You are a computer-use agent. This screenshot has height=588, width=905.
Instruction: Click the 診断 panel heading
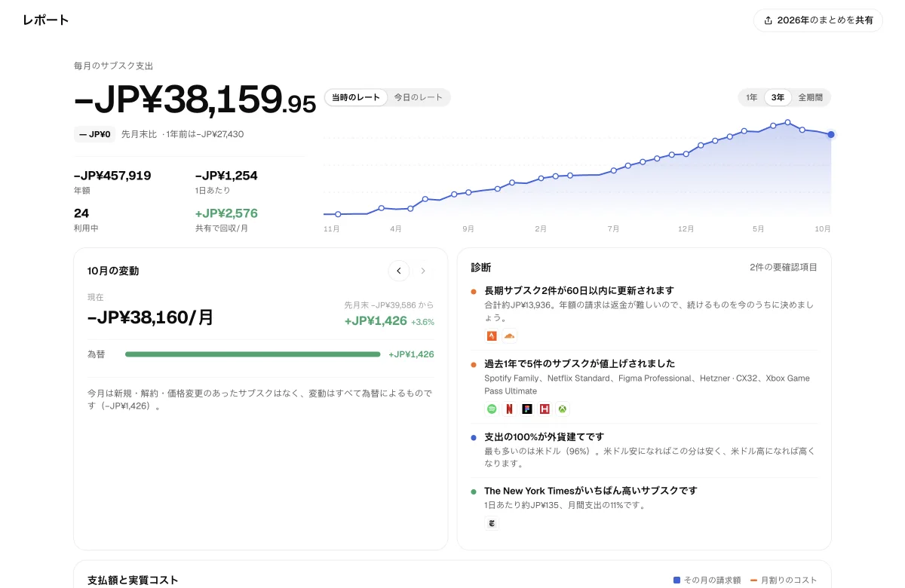pos(481,268)
